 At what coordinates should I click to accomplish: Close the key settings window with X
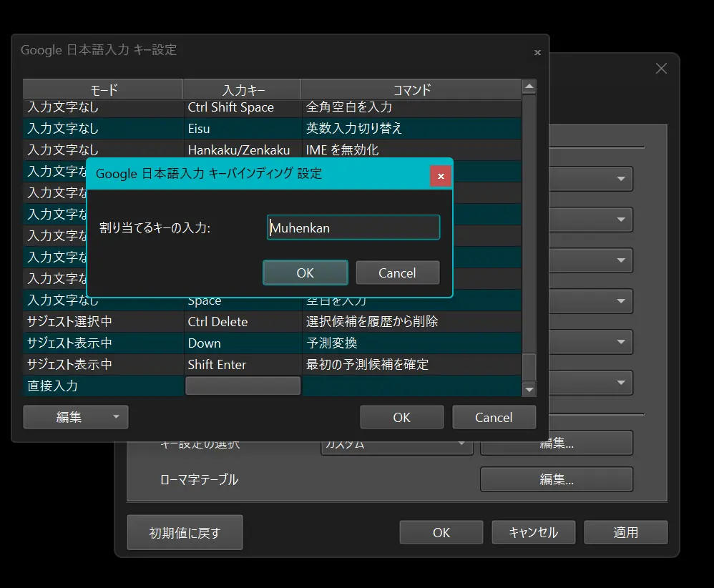tap(537, 52)
